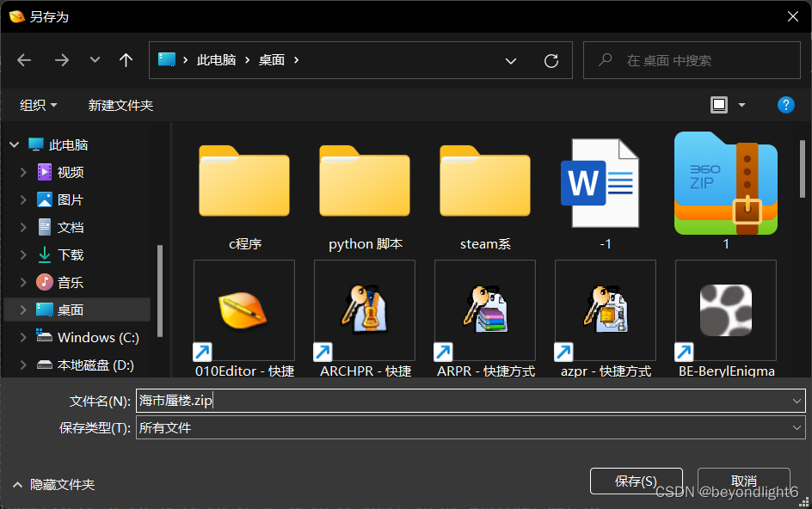Open the 保存类型 combo box
Viewport: 812px width, 509px height.
click(471, 427)
